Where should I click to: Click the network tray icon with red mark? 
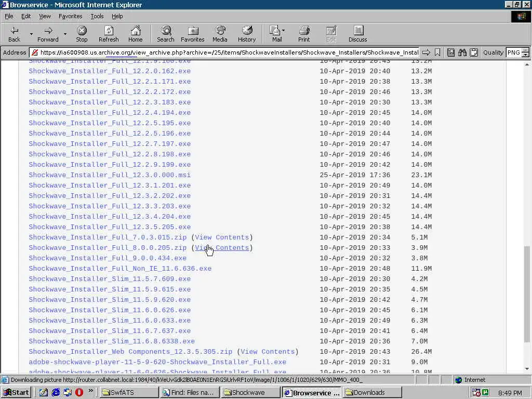476,393
